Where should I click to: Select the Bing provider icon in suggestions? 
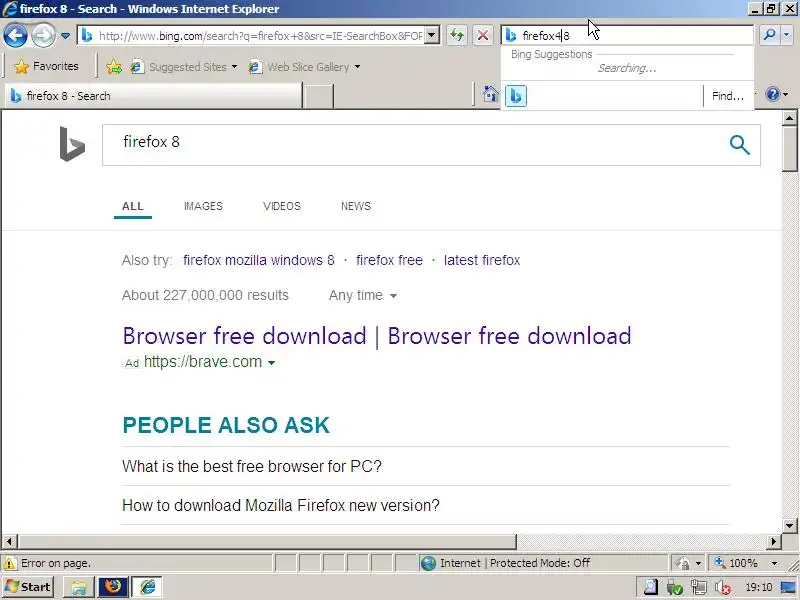516,96
